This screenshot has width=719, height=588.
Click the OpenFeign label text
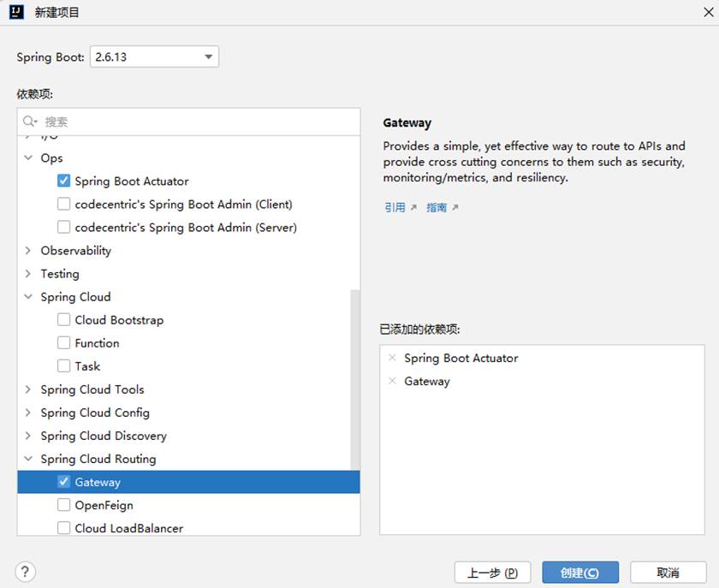tap(104, 505)
